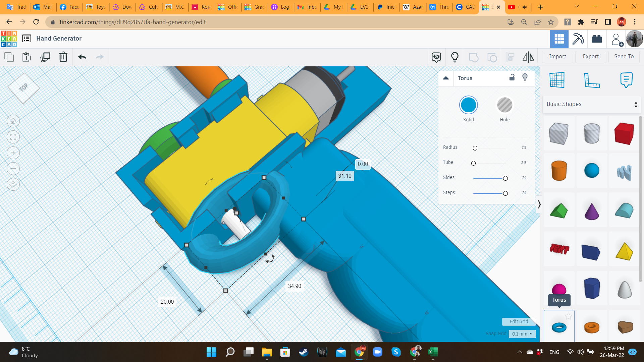Open the Tinkercad design menu
This screenshot has height=362, width=644.
click(x=26, y=38)
